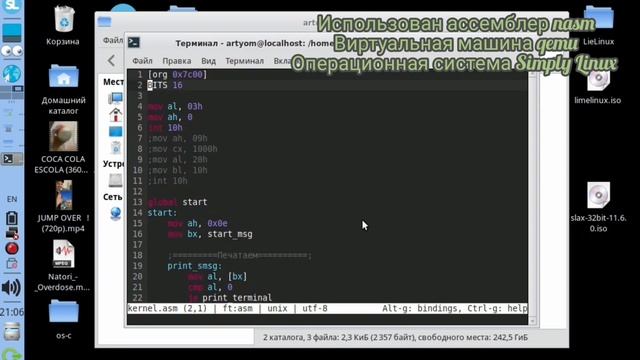Open COCA COLA ESCOLA video thumbnail
The height and width of the screenshot is (360, 640).
[63, 136]
